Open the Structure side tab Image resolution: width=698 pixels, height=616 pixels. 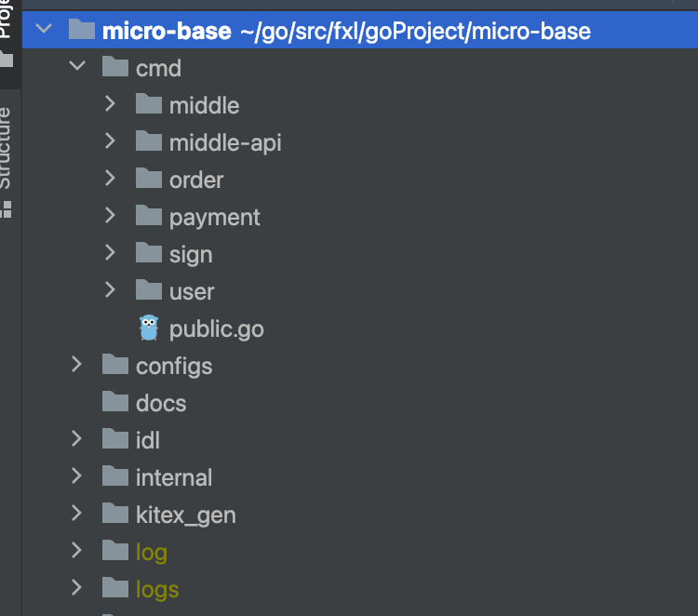(x=7, y=149)
